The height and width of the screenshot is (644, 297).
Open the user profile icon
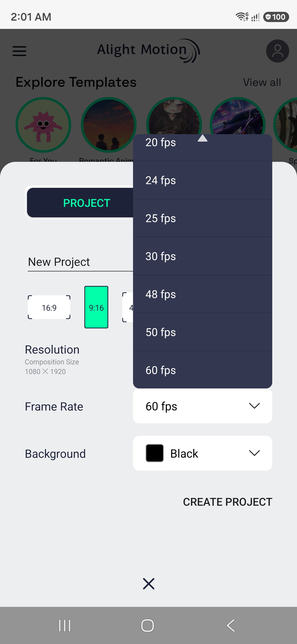[277, 51]
